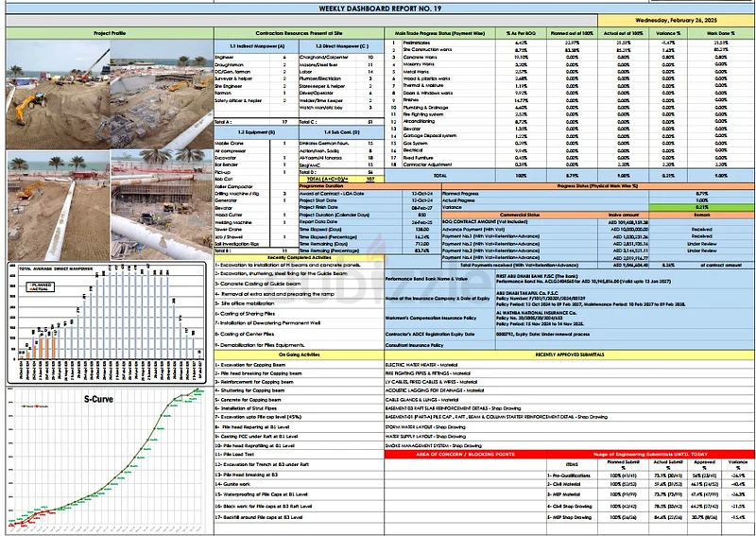Viewport: 756px width, 536px height.
Task: Click the 'Tower Crane' equipment row
Action: pyautogui.click(x=256, y=230)
